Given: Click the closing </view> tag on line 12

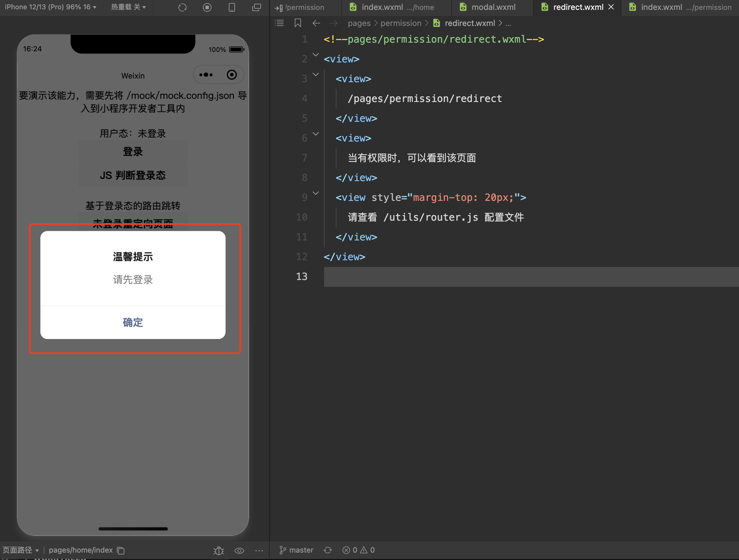Looking at the screenshot, I should [344, 257].
